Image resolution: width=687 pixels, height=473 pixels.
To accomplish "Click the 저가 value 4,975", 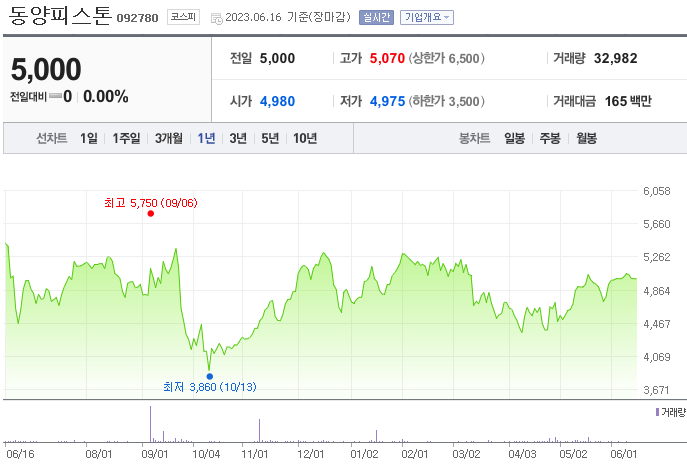I will click(x=387, y=101).
